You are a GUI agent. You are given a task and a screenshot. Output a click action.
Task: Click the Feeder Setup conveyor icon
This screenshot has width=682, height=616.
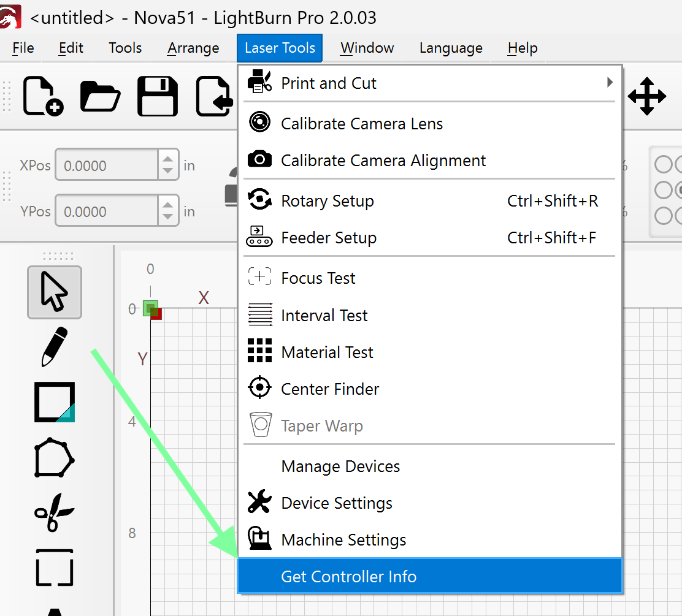coord(259,237)
